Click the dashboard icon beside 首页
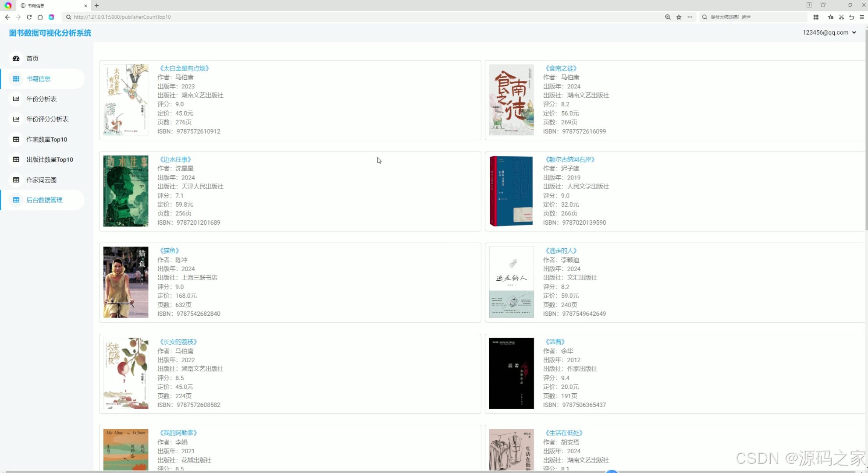The height and width of the screenshot is (473, 868). pos(16,58)
